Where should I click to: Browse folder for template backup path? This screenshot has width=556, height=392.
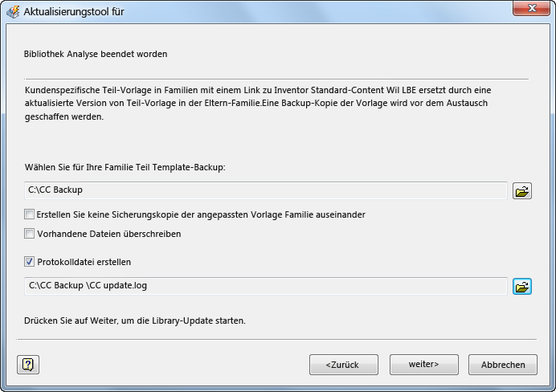point(522,191)
